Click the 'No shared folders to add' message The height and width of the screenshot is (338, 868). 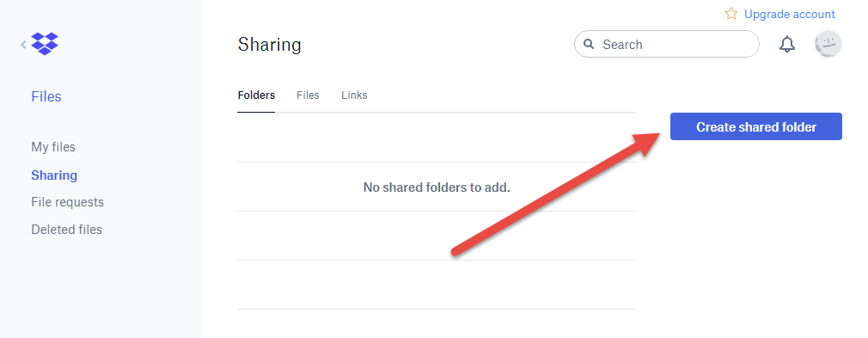pos(437,187)
